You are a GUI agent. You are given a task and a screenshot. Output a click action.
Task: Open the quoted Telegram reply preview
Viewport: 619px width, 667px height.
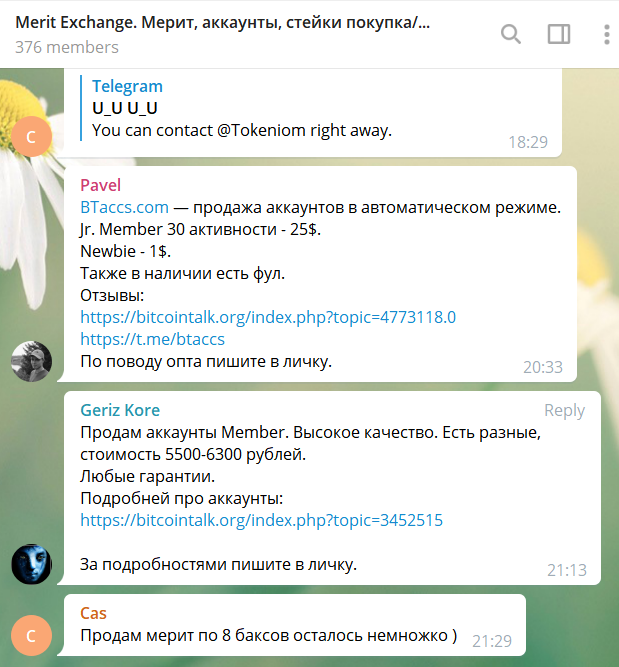(240, 108)
